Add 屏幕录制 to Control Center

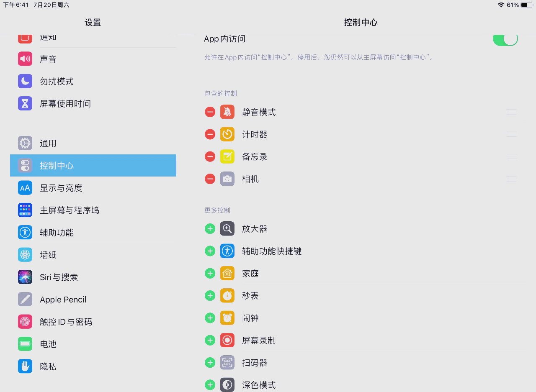tap(210, 340)
